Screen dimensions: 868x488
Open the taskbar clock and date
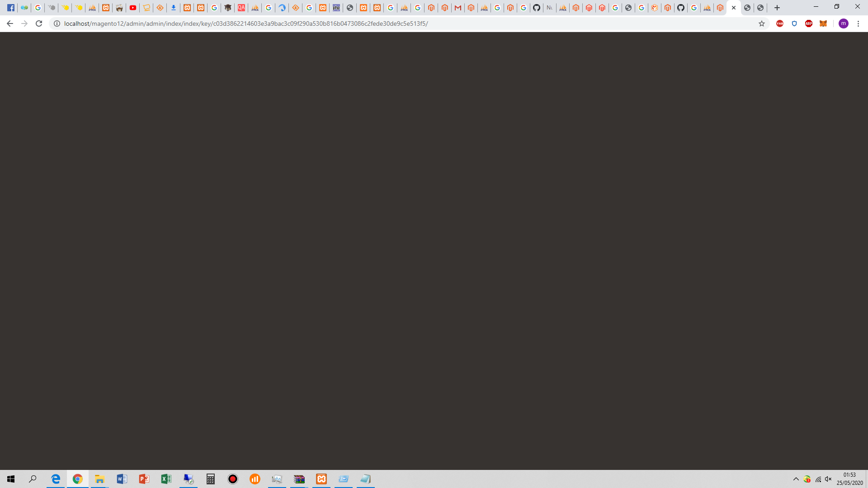849,479
